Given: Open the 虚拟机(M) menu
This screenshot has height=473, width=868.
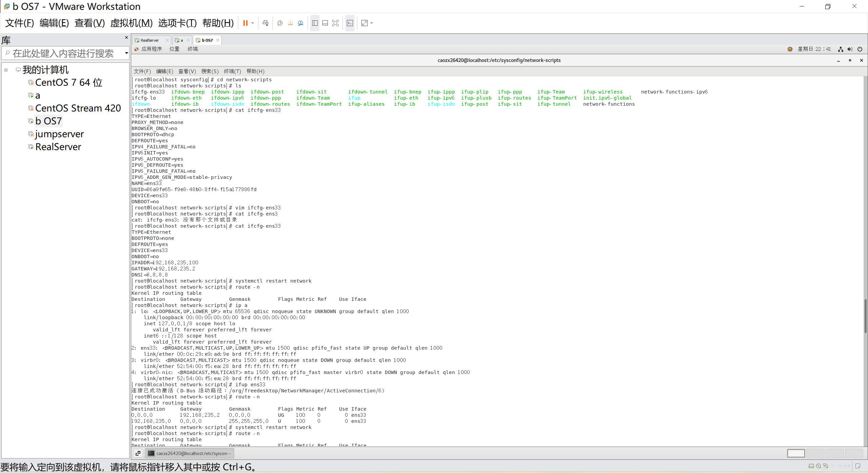Looking at the screenshot, I should pyautogui.click(x=131, y=23).
